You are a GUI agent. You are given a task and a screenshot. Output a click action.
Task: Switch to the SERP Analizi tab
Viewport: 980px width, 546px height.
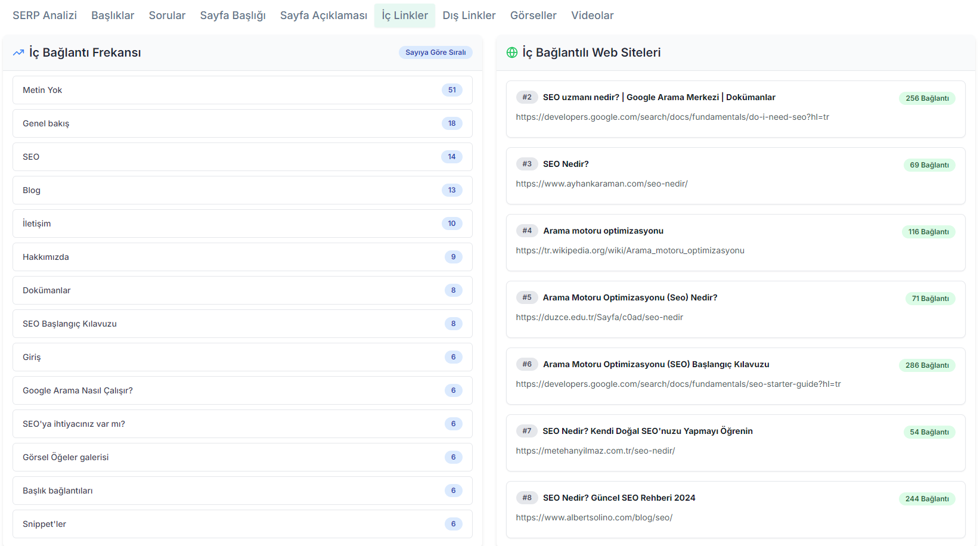(x=45, y=15)
